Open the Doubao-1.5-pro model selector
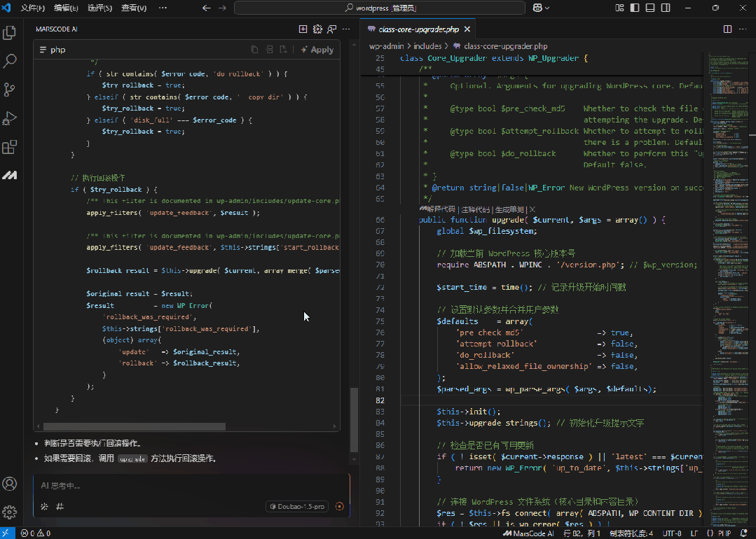 pyautogui.click(x=297, y=507)
